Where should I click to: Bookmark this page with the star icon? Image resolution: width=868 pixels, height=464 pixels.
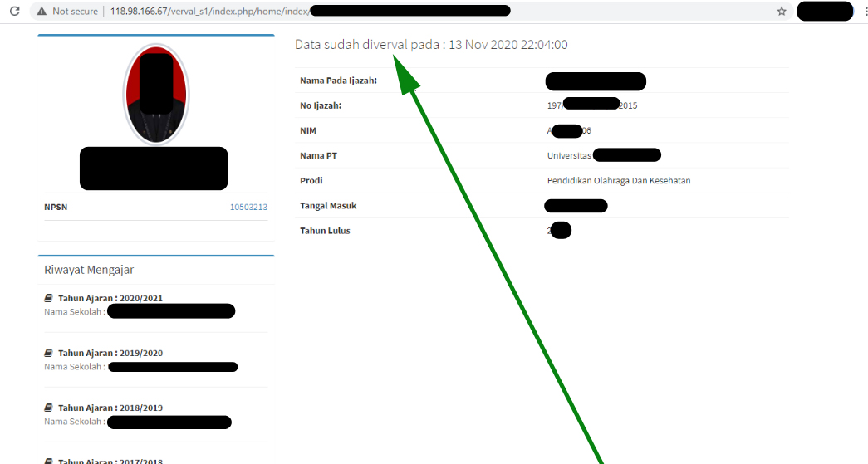pos(782,11)
